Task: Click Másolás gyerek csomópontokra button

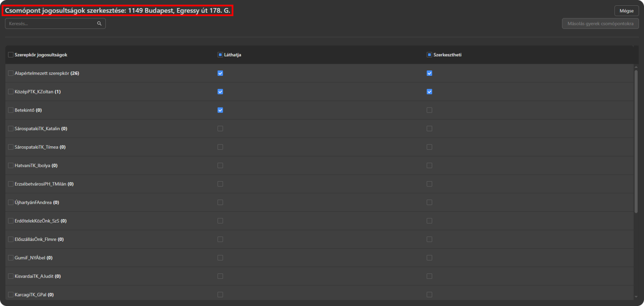Action: tap(600, 24)
